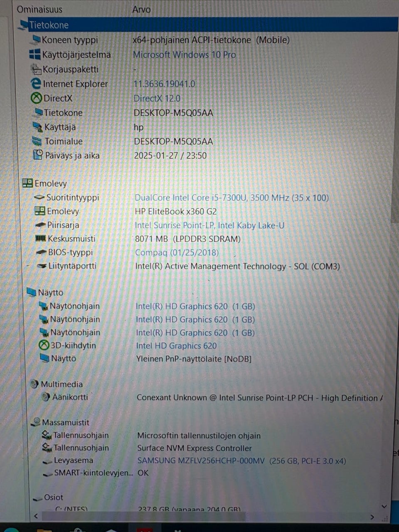
Task: Select the Microsoftin tallennustilojen ohjain value
Action: coord(199,436)
